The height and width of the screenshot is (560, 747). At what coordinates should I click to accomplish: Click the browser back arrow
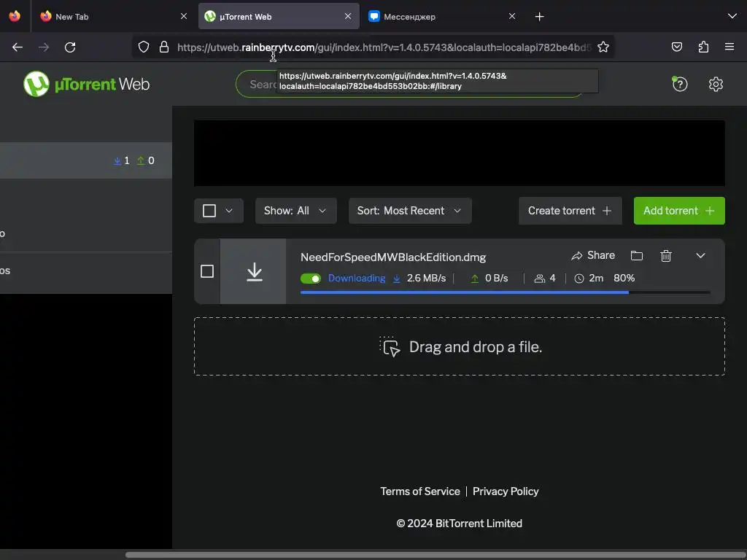[18, 47]
